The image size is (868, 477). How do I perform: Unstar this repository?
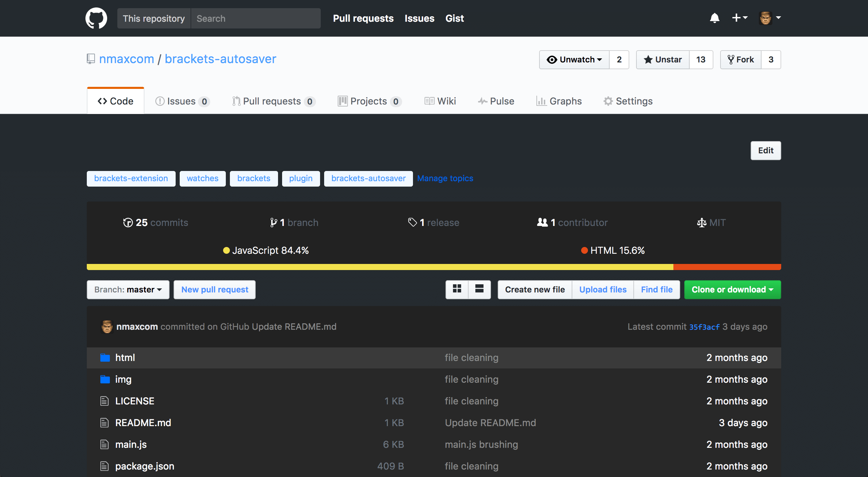(663, 60)
